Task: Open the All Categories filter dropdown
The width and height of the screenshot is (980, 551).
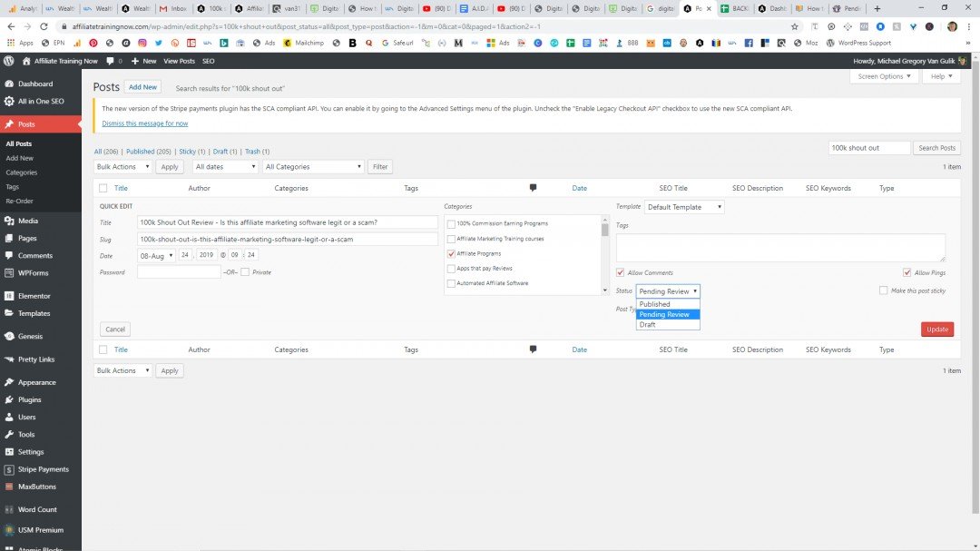Action: [312, 166]
